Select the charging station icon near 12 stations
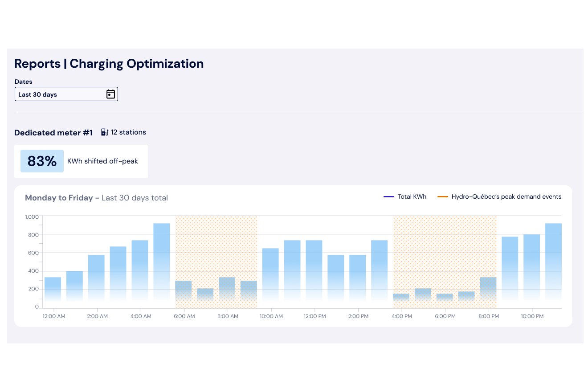588x392 pixels. [x=104, y=132]
